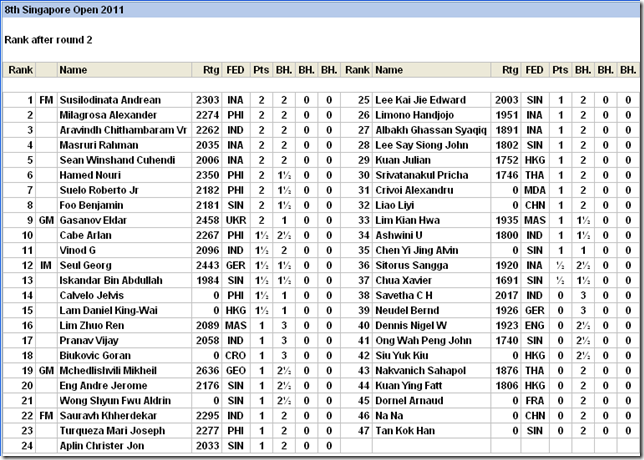Select 'Lee Say Siong John'
The height and width of the screenshot is (460, 644).
click(422, 145)
